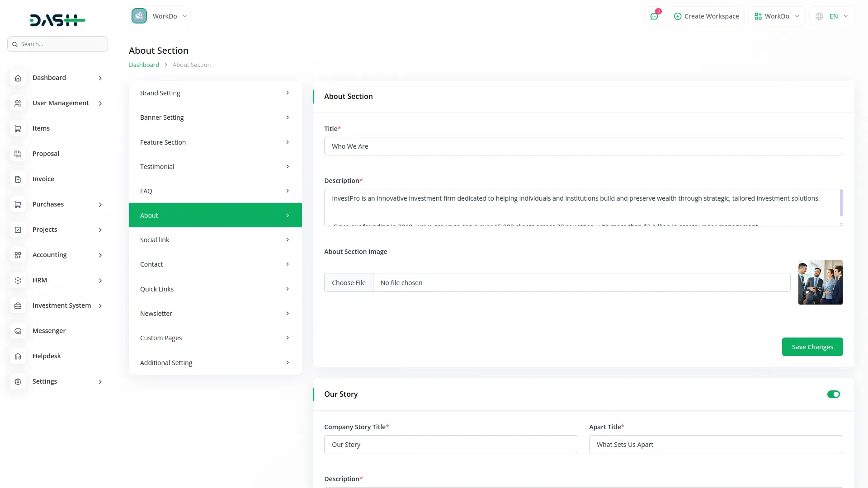Click the Dashboard breadcrumb link
Viewport: 868px width, 488px height.
(144, 65)
